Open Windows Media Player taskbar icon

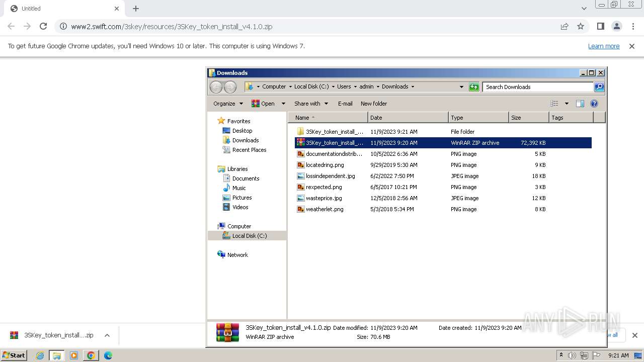[74, 355]
